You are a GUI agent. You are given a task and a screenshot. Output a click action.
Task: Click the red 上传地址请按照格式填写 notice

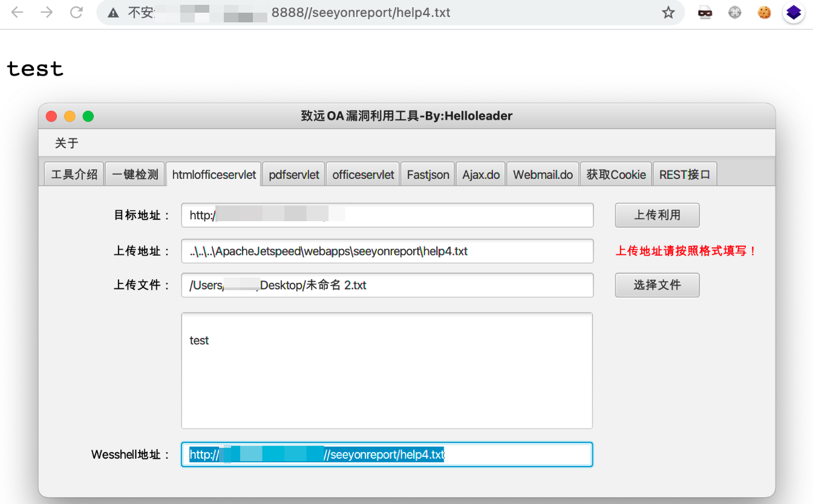(687, 251)
